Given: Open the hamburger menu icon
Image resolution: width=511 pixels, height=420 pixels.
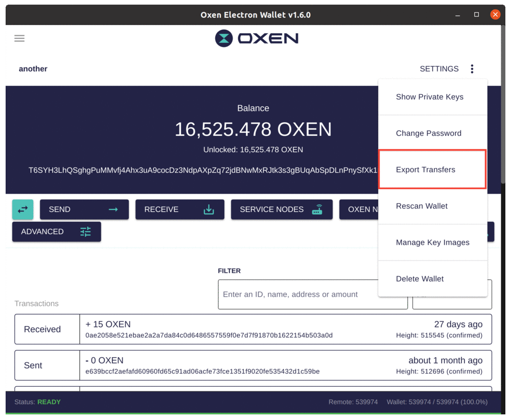Looking at the screenshot, I should pos(19,38).
